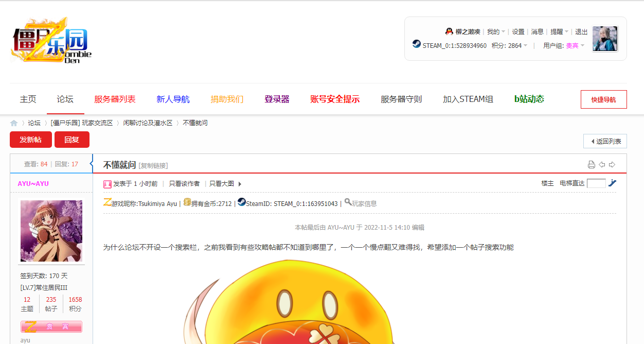644x344 pixels.
Task: Click the 只看该作者 link
Action: pyautogui.click(x=184, y=184)
